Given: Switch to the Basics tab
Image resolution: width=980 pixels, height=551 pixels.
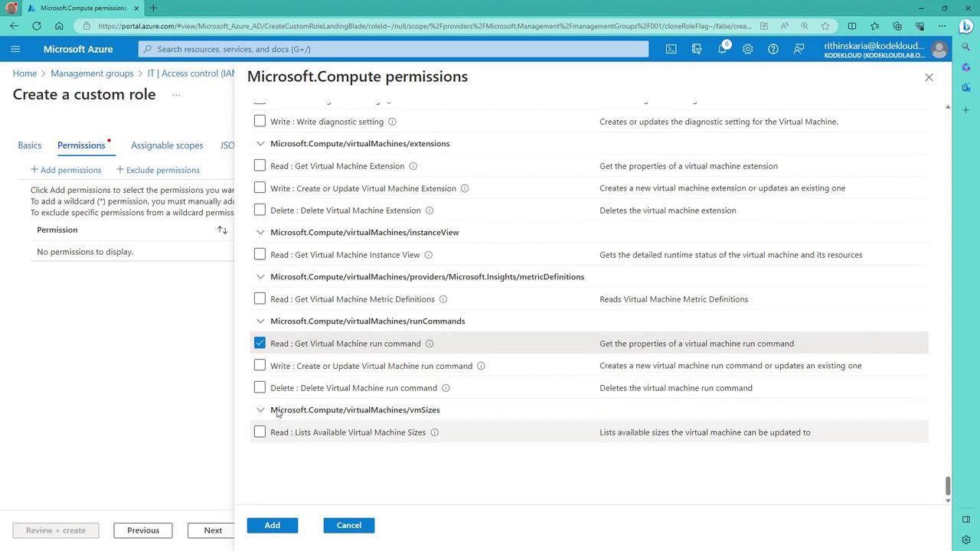Looking at the screenshot, I should [29, 145].
